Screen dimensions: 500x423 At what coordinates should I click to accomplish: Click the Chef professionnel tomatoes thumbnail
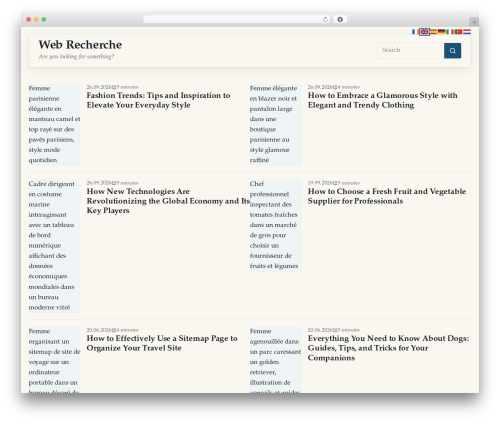pyautogui.click(x=275, y=225)
